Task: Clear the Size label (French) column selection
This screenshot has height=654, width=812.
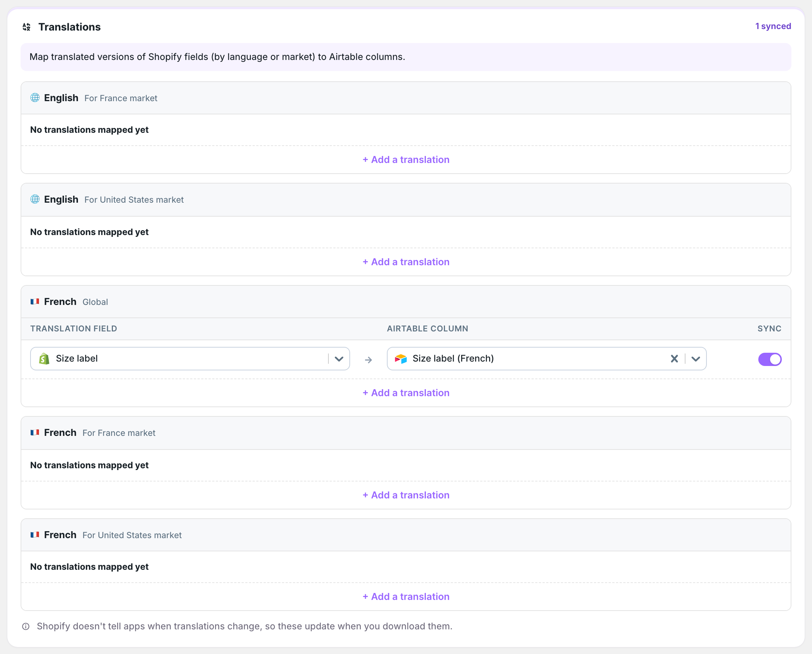Action: [x=674, y=359]
